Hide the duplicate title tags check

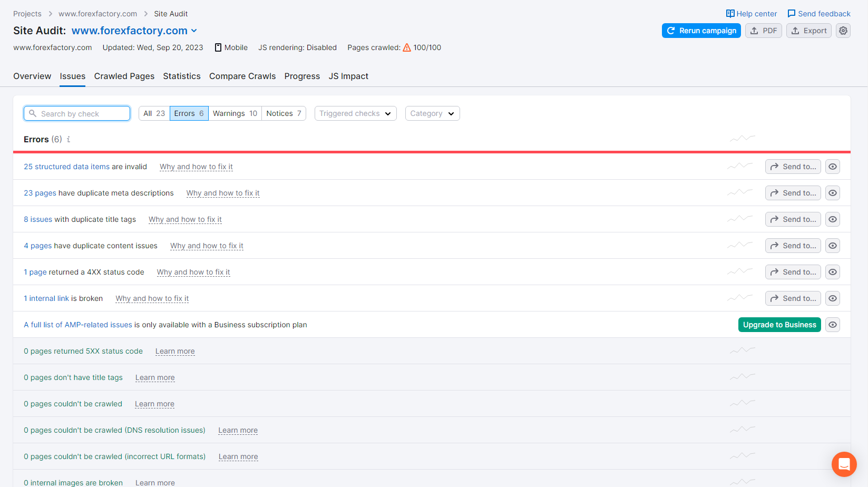click(833, 219)
